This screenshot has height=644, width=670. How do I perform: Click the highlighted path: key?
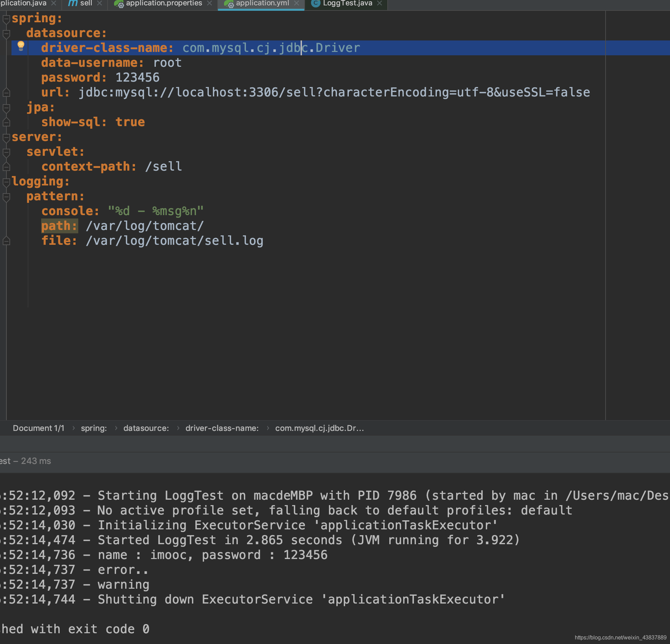tap(59, 226)
